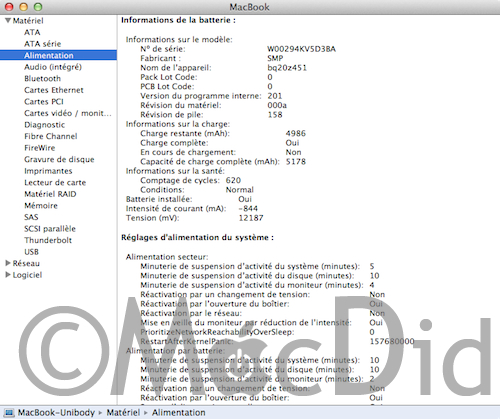This screenshot has width=500, height=419.
Task: Click Matériel in the bottom path bar
Action: pos(123,413)
